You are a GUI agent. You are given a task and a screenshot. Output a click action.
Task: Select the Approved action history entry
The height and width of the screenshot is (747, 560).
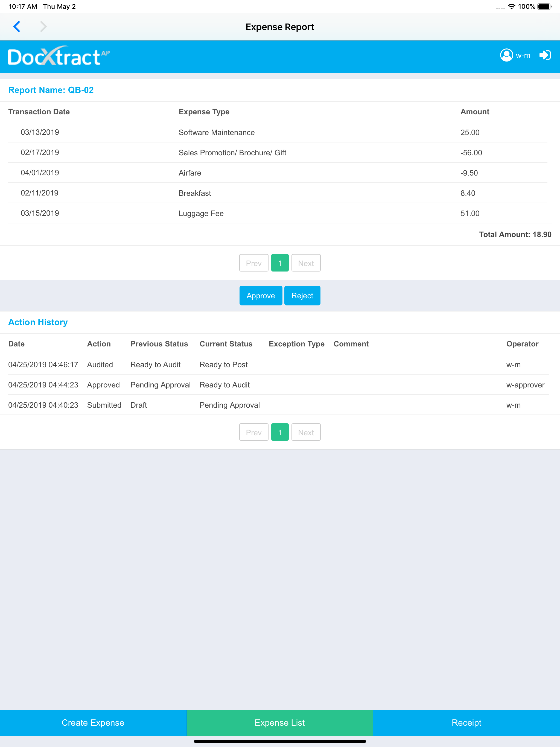coord(278,385)
